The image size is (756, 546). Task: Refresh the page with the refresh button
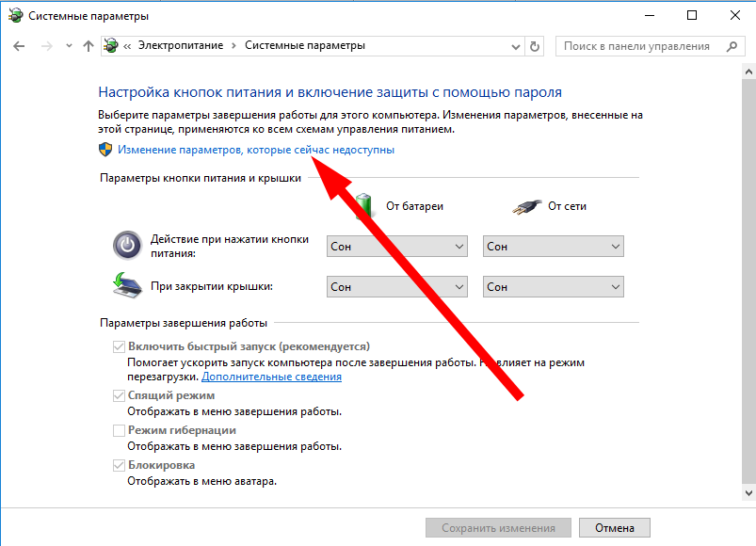click(x=534, y=46)
